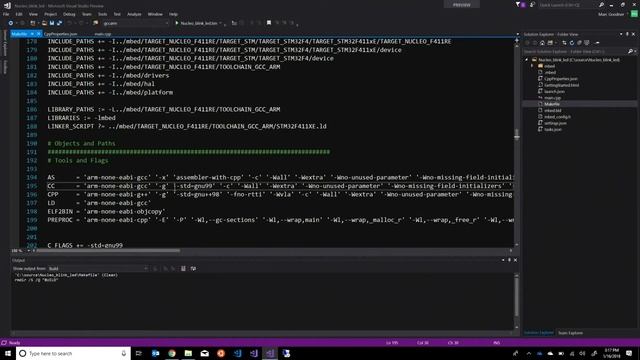Viewport: 640px width, 360px height.
Task: Open the Analyze menu
Action: tap(134, 14)
